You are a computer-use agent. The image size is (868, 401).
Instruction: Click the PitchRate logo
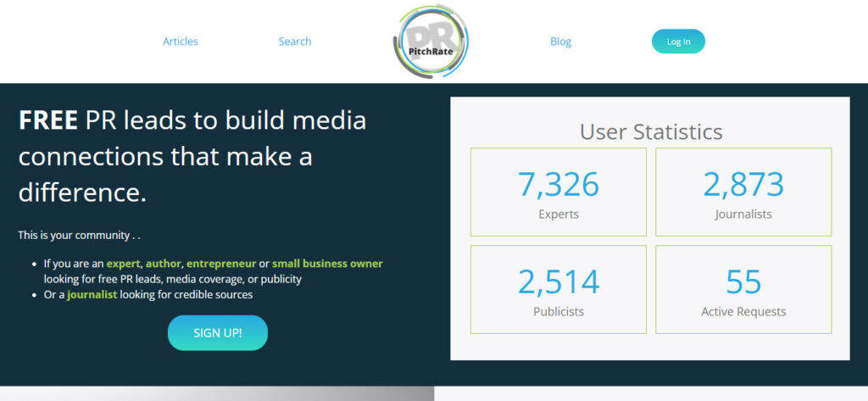(431, 42)
